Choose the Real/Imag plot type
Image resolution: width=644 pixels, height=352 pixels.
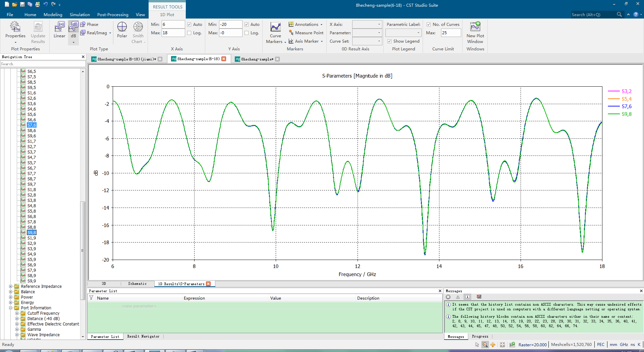tap(95, 33)
